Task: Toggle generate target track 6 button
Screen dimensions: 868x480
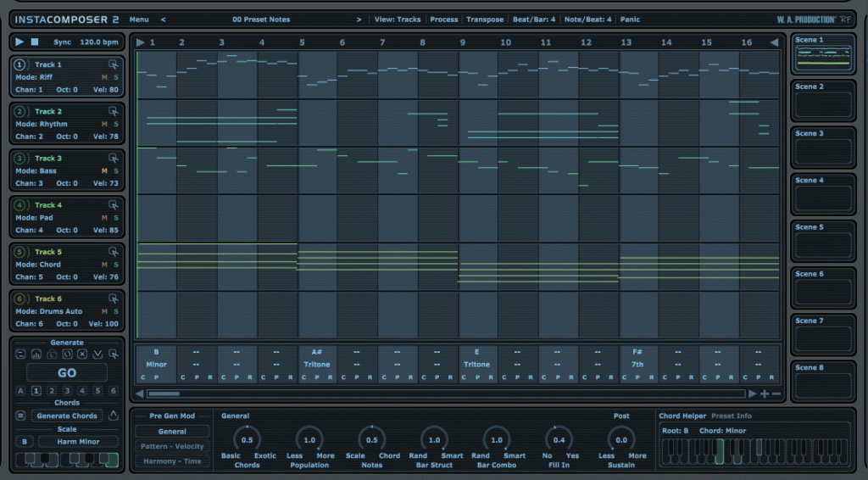Action: coord(113,391)
